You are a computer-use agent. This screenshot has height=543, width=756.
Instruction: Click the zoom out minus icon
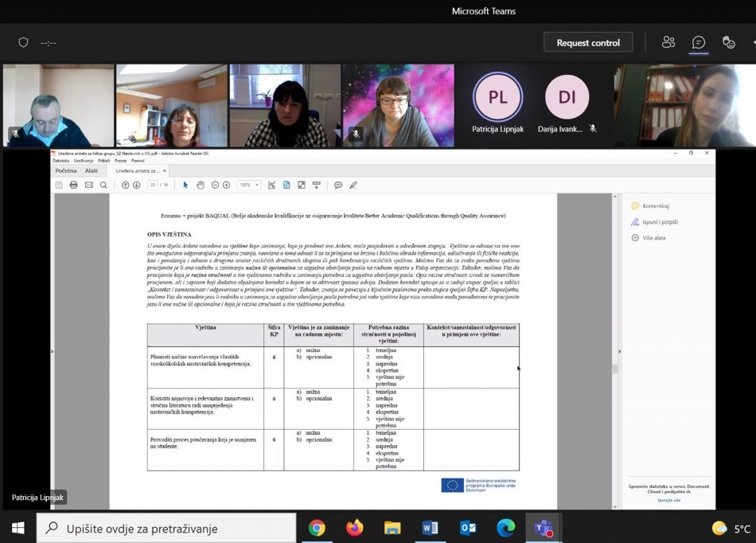tap(213, 185)
